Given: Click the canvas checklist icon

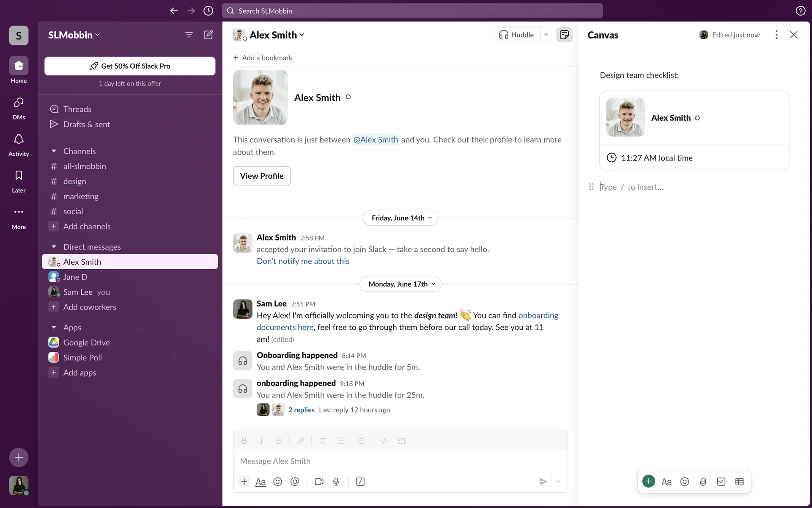Looking at the screenshot, I should click(x=721, y=482).
